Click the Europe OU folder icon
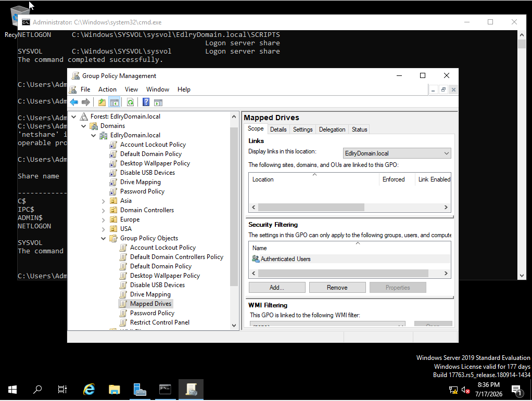The height and width of the screenshot is (401, 532). point(113,219)
